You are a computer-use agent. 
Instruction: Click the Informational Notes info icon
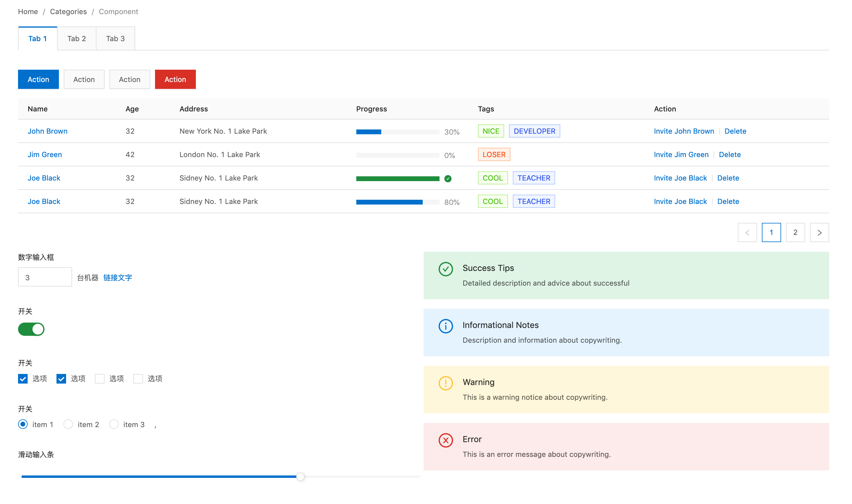pyautogui.click(x=445, y=326)
